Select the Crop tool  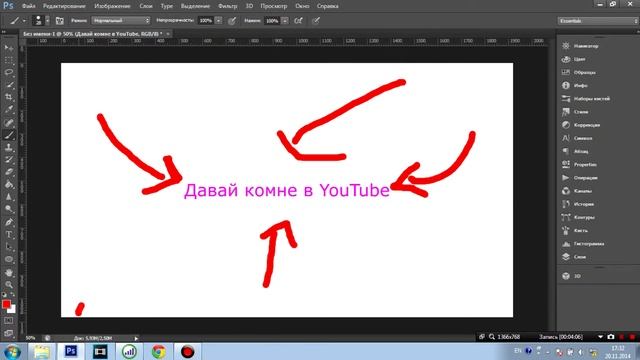[x=9, y=97]
